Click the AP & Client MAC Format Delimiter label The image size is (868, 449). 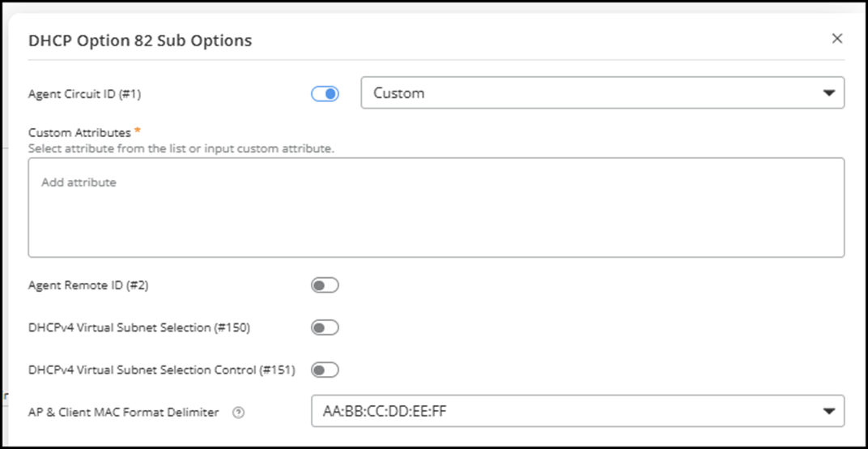(x=123, y=412)
